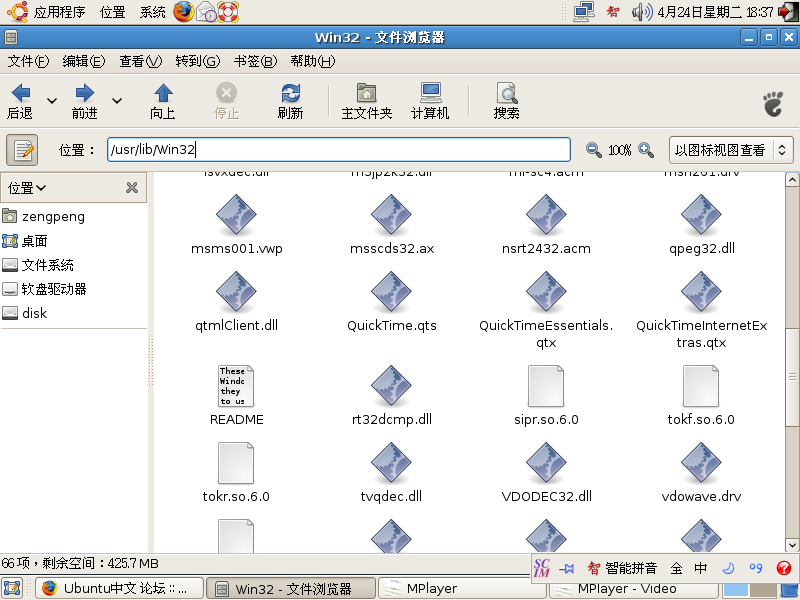Open the 查看(V) menu
The width and height of the screenshot is (800, 600).
[x=140, y=61]
